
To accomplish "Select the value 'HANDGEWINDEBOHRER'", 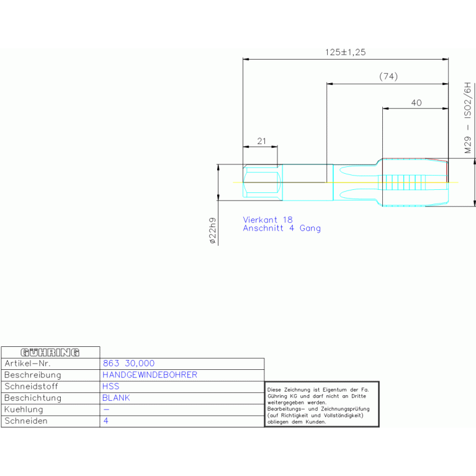I will pos(150,375).
